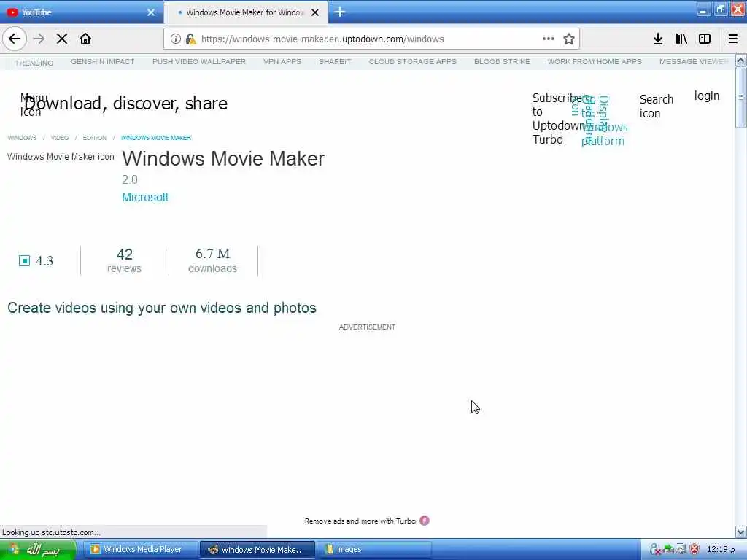Click the red X system tray icon
Image resolution: width=747 pixels, height=560 pixels.
pos(694,550)
